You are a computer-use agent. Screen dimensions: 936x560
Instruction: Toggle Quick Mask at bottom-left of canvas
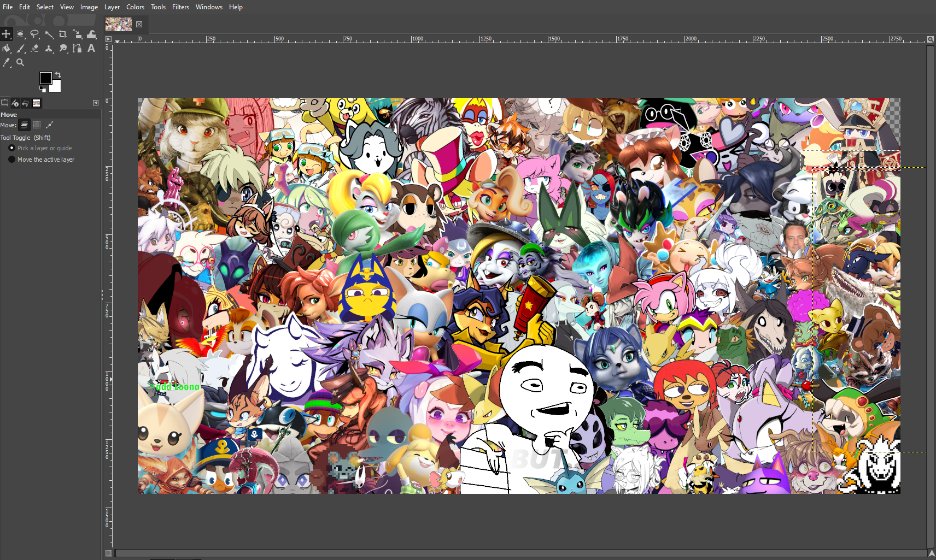click(x=108, y=553)
